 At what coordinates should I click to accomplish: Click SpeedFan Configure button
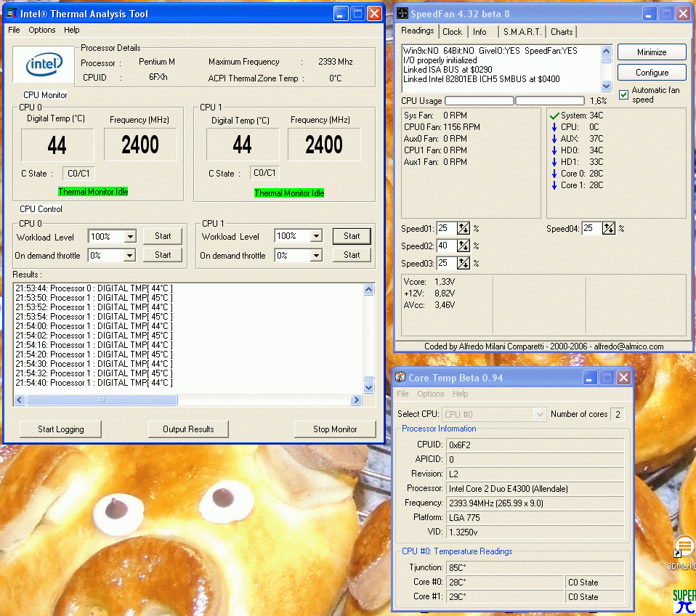pos(652,73)
